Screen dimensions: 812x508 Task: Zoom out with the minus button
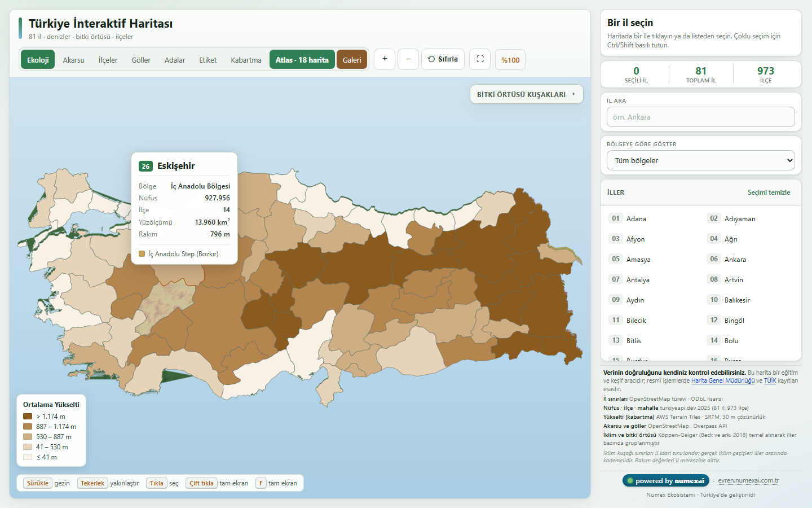408,59
